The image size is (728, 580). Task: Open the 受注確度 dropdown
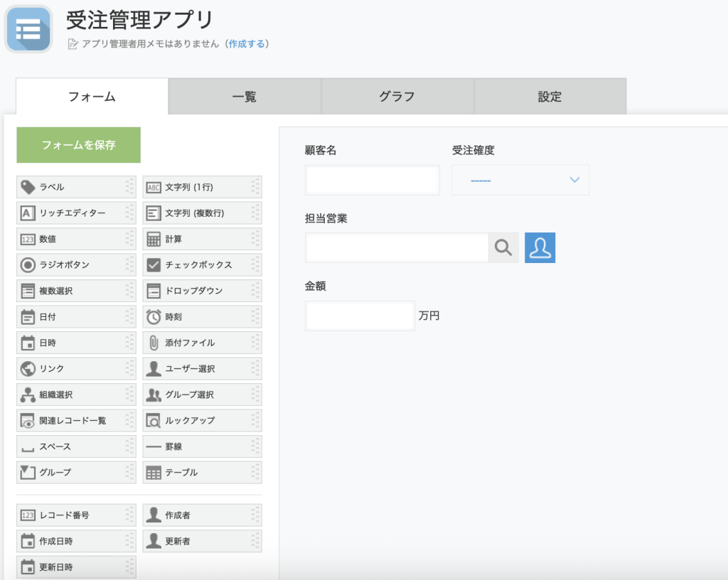click(520, 180)
